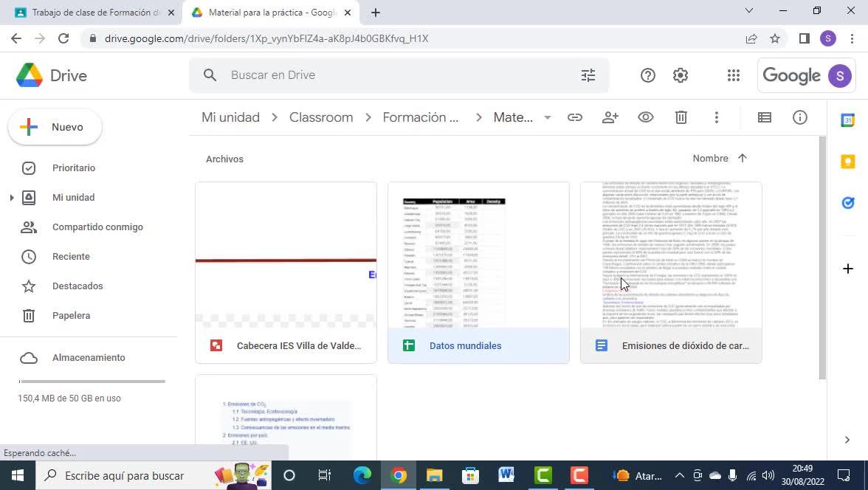Viewport: 868px width, 490px height.
Task: Click the Nuevo button
Action: 55,128
